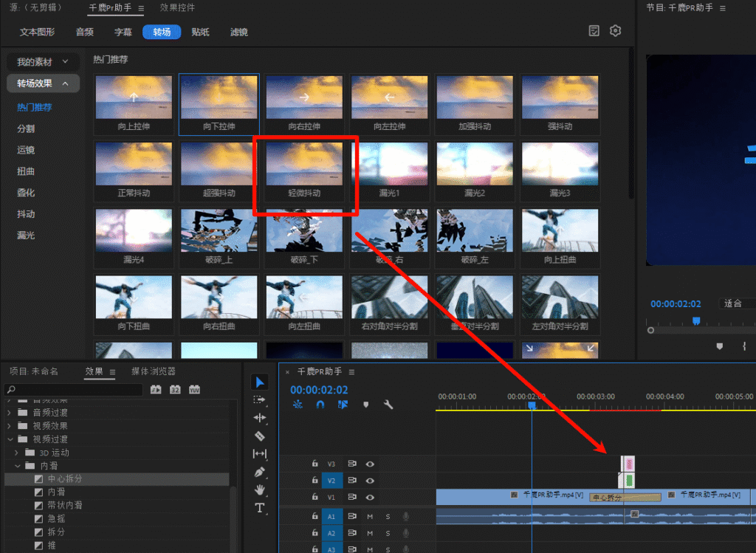The height and width of the screenshot is (553, 756).
Task: Toggle the timeline snap magnet icon
Action: 320,405
